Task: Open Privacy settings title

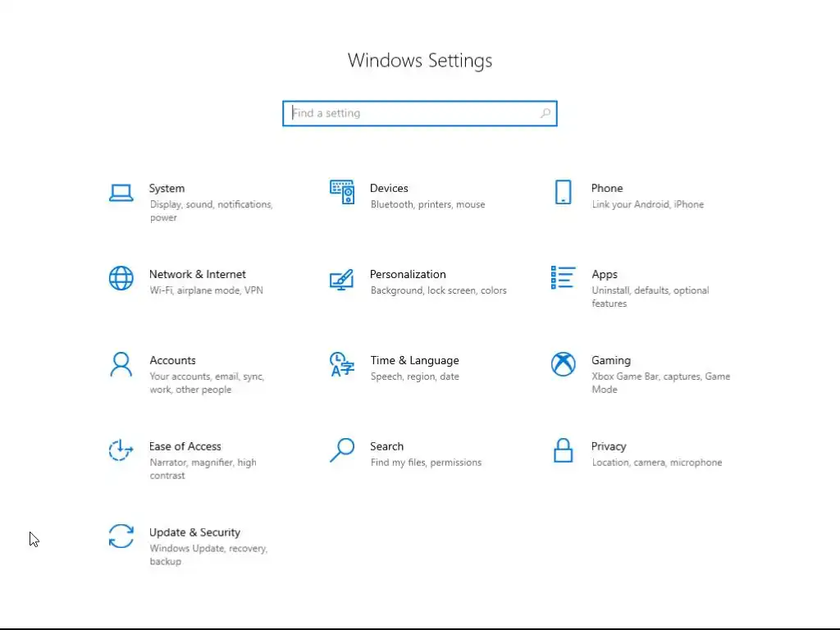Action: 609,446
